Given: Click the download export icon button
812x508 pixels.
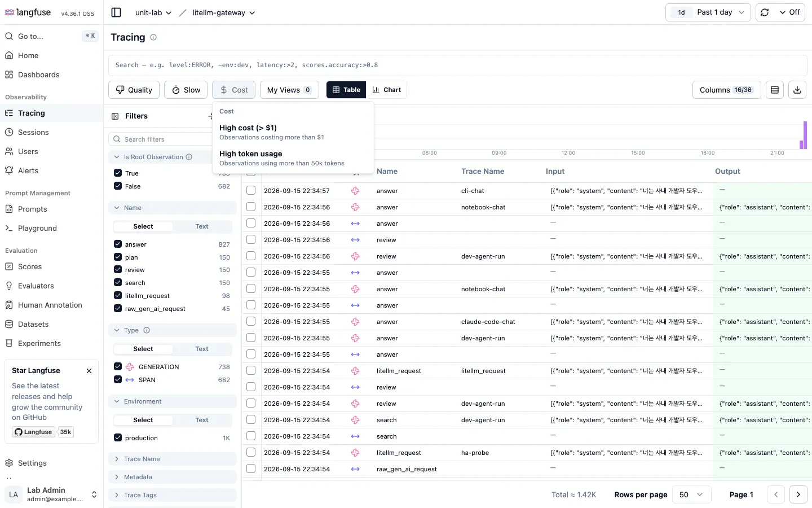Looking at the screenshot, I should pyautogui.click(x=797, y=90).
